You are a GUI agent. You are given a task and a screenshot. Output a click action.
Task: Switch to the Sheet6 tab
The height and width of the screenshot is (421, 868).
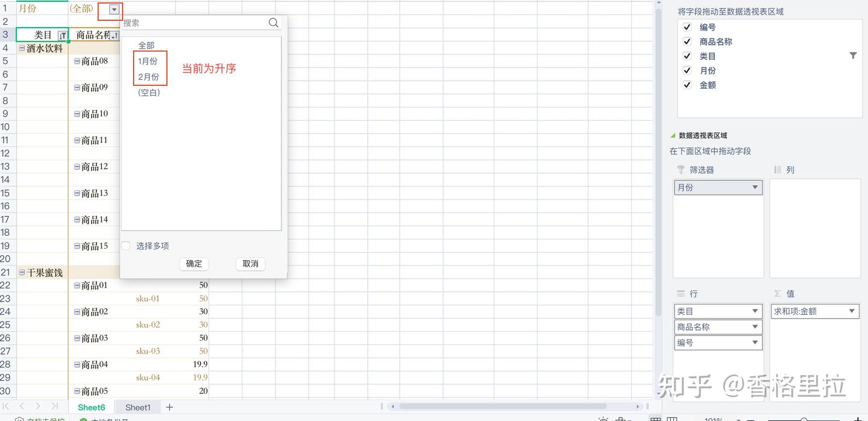point(92,407)
